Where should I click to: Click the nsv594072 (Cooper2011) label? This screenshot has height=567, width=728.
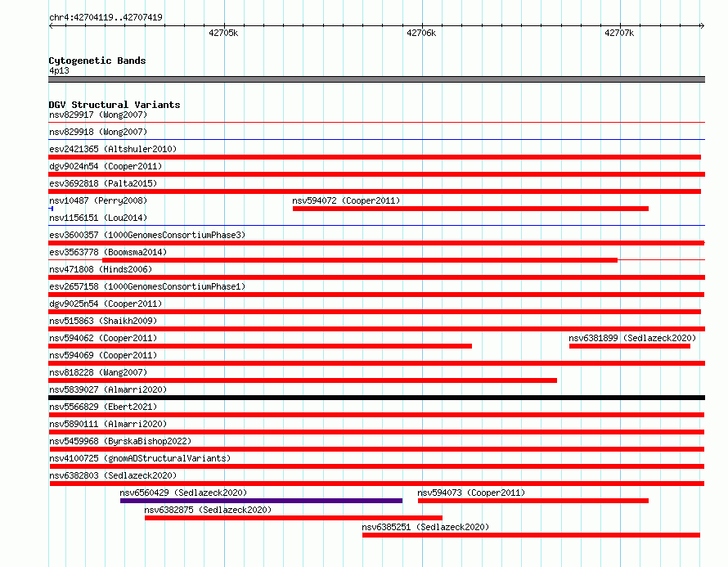click(x=346, y=200)
